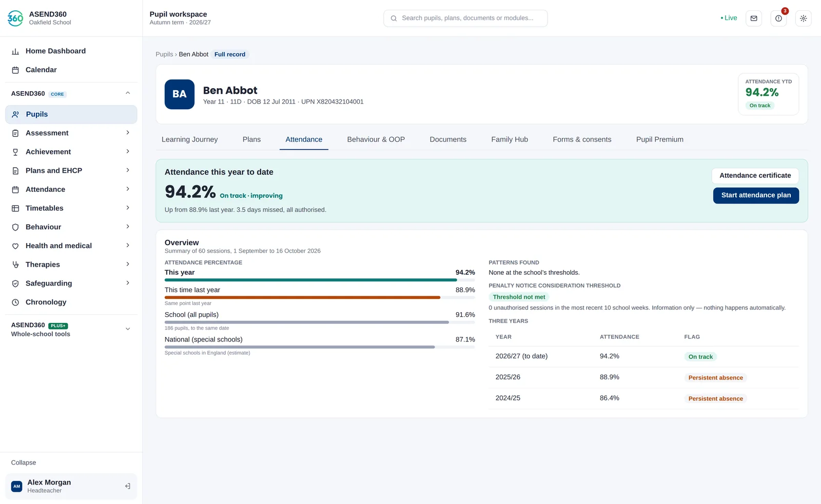Viewport: 821px width, 504px height.
Task: Collapse the sidebar
Action: pyautogui.click(x=24, y=463)
